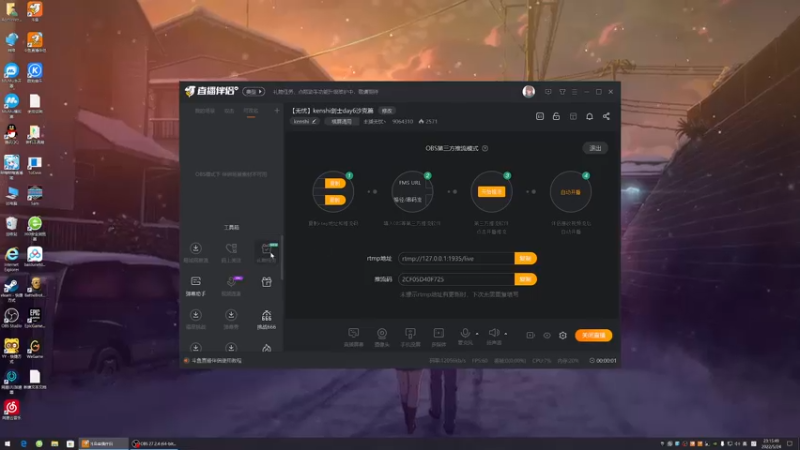Click the rtmp://127.0.0.1:1935/live field
The width and height of the screenshot is (800, 450).
coord(456,259)
